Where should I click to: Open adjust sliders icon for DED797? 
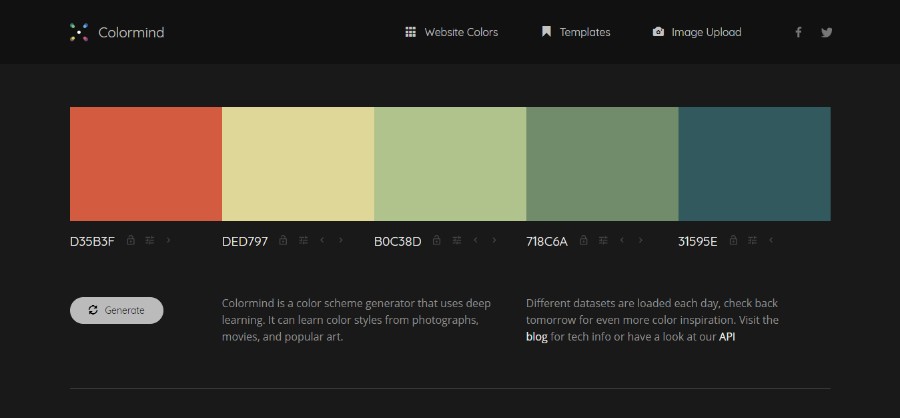[303, 241]
